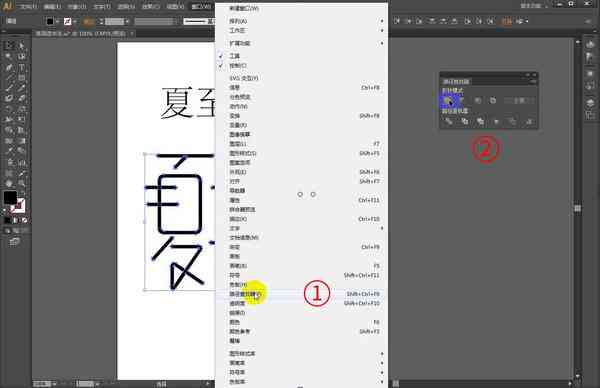
Task: Click the Expand button in Pathfinder panel
Action: tap(519, 101)
